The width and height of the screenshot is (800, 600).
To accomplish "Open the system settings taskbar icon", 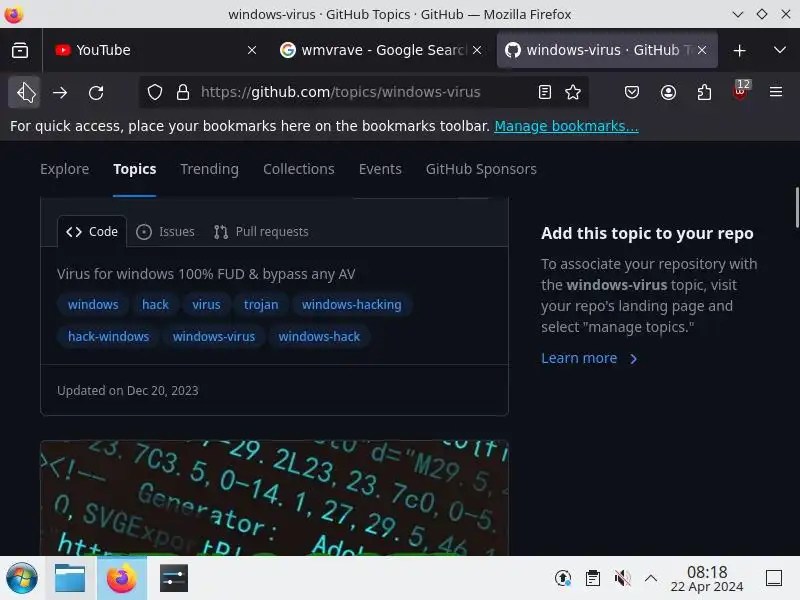I will [x=173, y=578].
